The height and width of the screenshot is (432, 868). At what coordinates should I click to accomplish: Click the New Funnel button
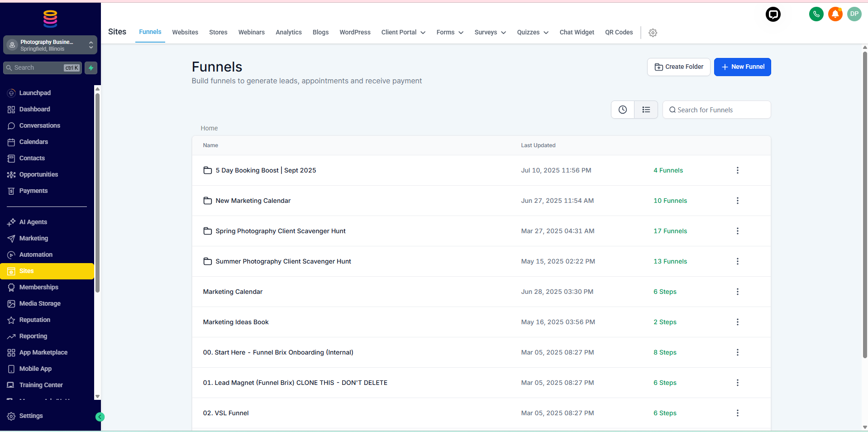pos(742,67)
